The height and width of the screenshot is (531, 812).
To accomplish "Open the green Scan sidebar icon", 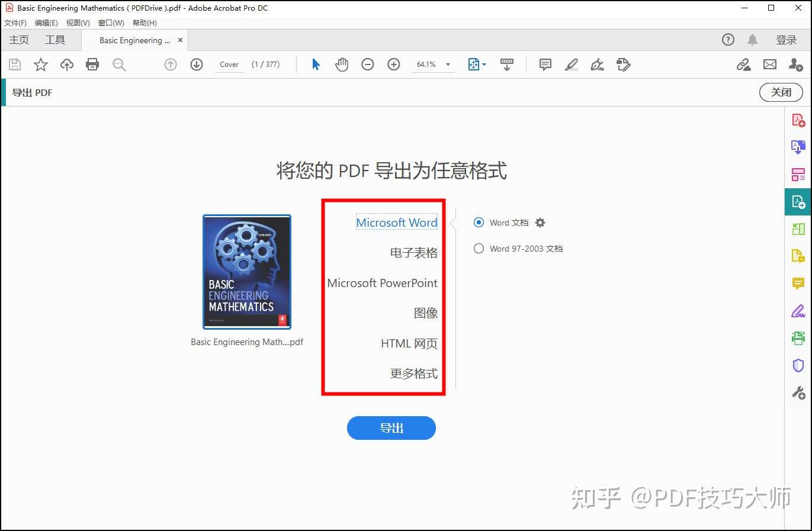I will [x=798, y=338].
